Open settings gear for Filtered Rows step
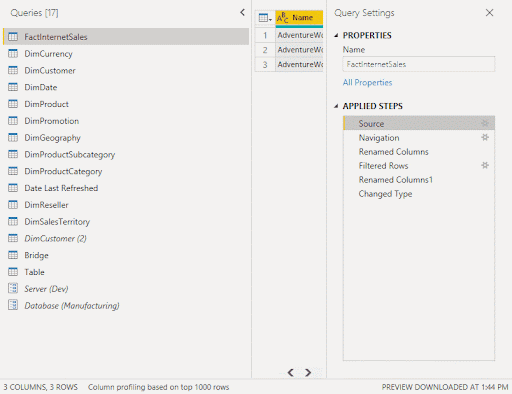Viewport: 512px width, 394px height. (485, 165)
